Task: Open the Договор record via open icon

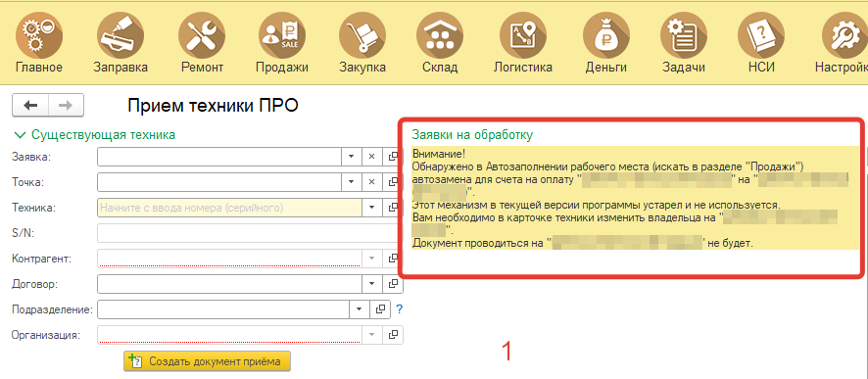Action: click(393, 284)
